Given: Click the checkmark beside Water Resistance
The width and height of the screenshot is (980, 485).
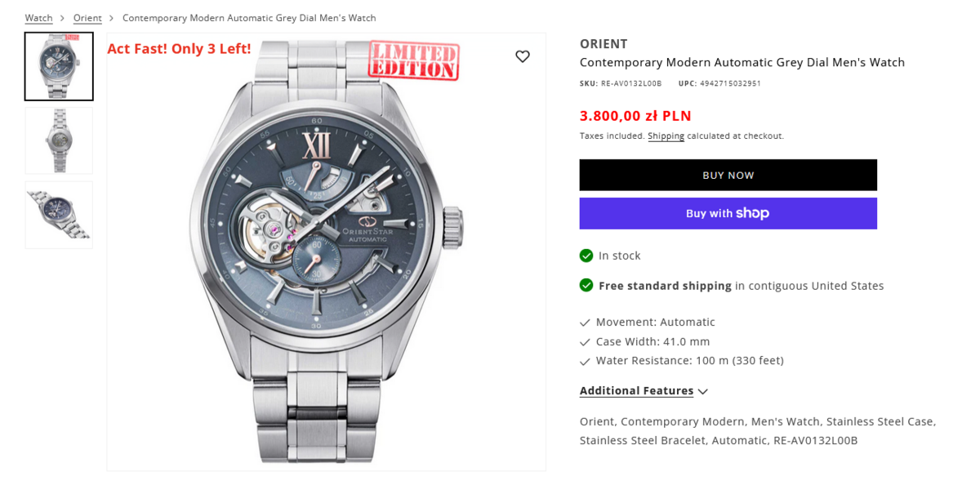Looking at the screenshot, I should pyautogui.click(x=585, y=361).
